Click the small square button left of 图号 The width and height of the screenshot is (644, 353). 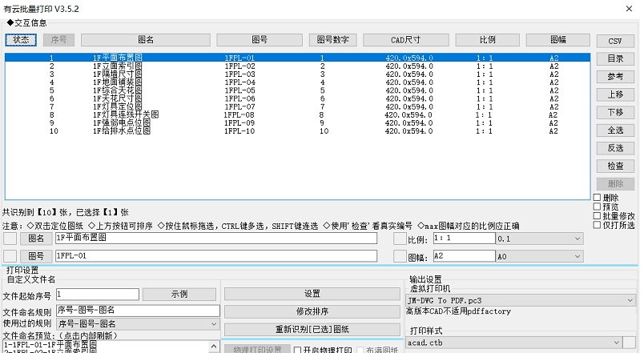click(10, 256)
